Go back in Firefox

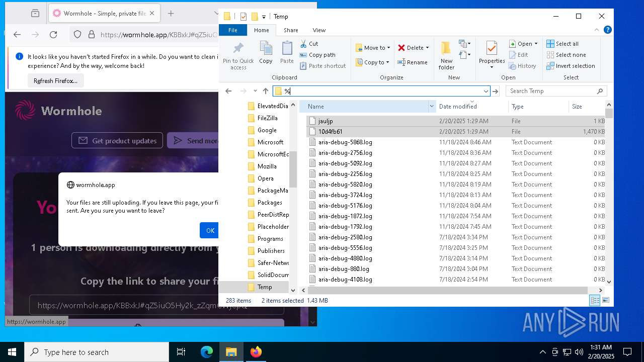point(17,35)
